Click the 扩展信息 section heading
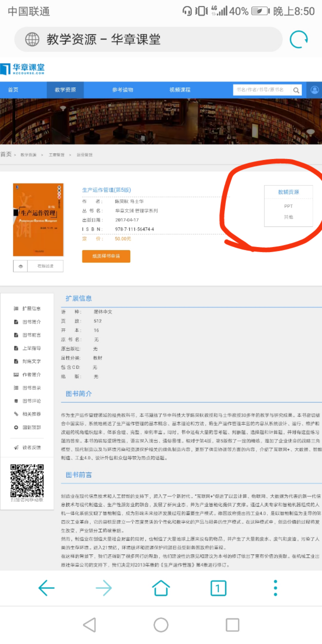This screenshot has width=322, height=644. (79, 298)
